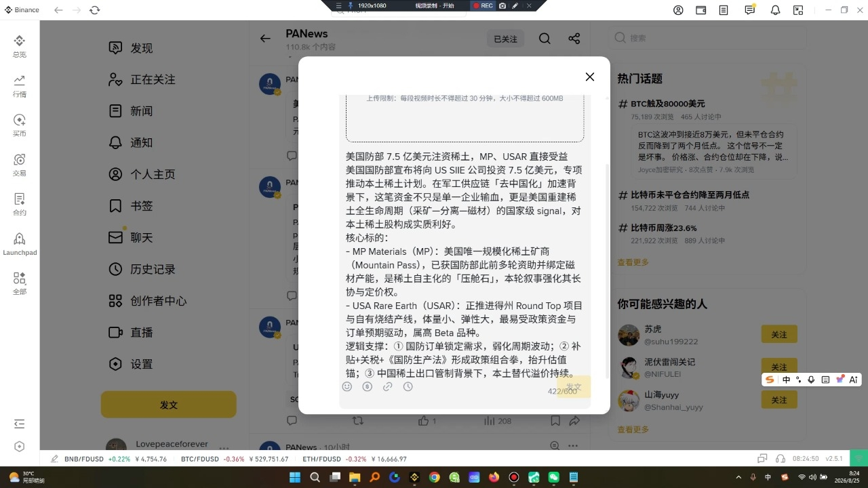This screenshot has width=868, height=488.
Task: Open 苏虎's profile avatar
Action: coord(629,335)
